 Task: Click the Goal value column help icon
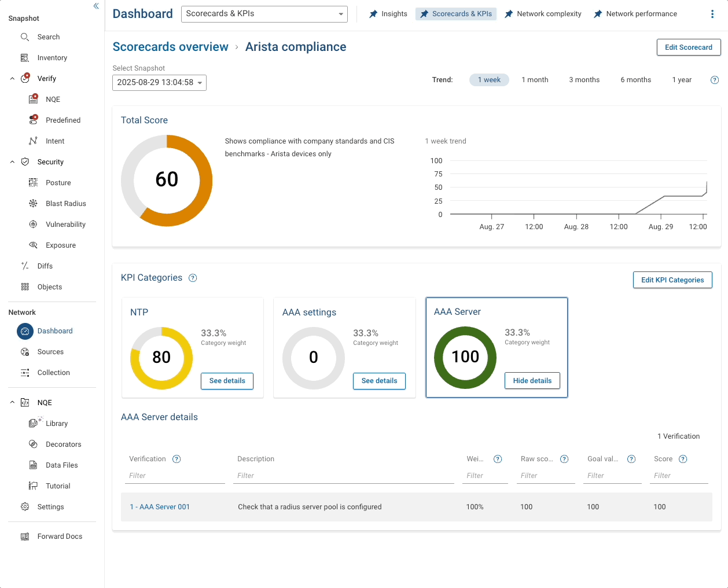click(631, 459)
